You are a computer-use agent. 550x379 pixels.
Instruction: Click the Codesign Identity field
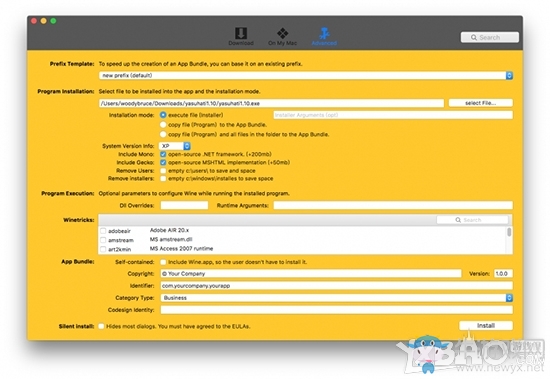coord(336,310)
